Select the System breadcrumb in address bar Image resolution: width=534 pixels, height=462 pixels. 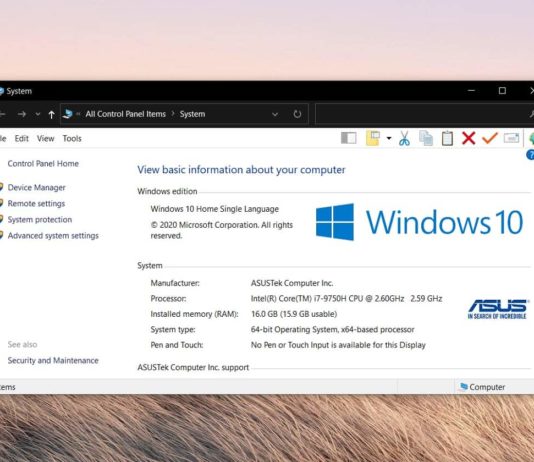click(192, 114)
